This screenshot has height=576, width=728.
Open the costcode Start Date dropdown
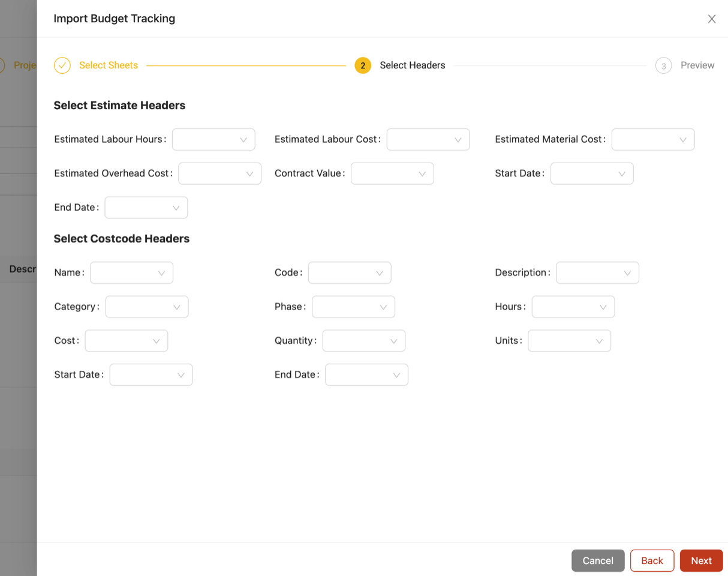point(151,375)
